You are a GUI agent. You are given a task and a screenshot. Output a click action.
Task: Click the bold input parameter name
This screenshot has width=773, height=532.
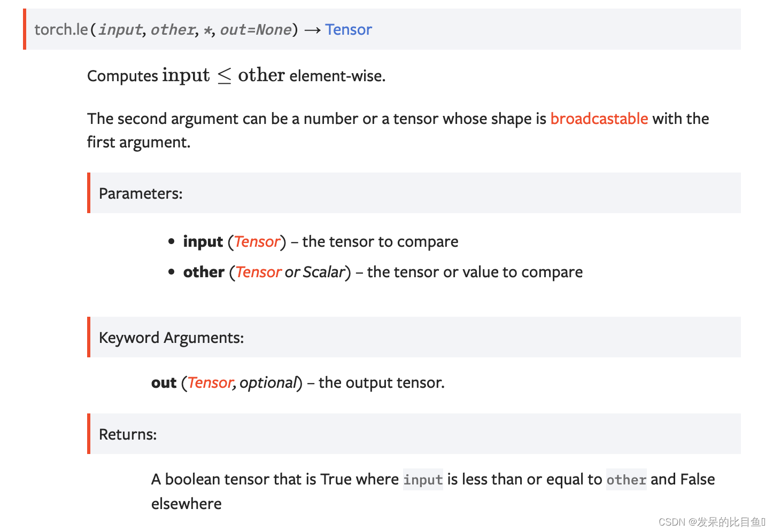(203, 242)
